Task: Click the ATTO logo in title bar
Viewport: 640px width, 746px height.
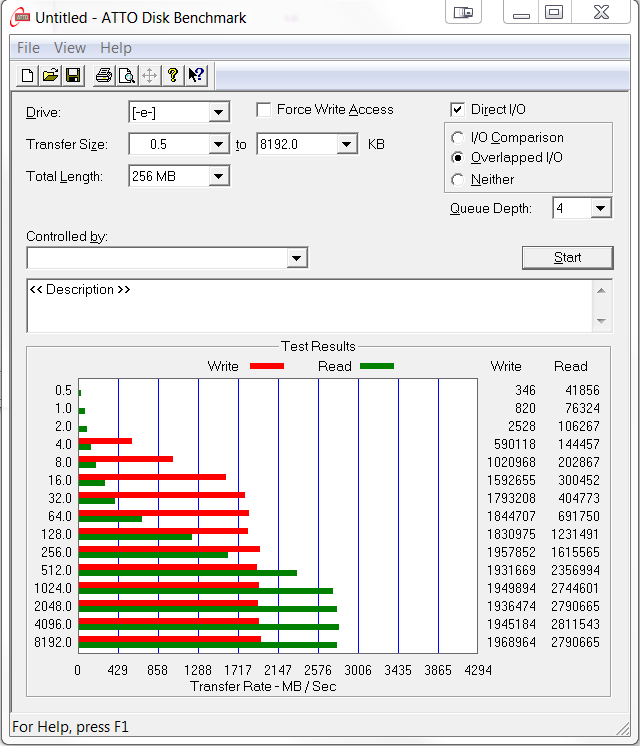Action: 19,17
